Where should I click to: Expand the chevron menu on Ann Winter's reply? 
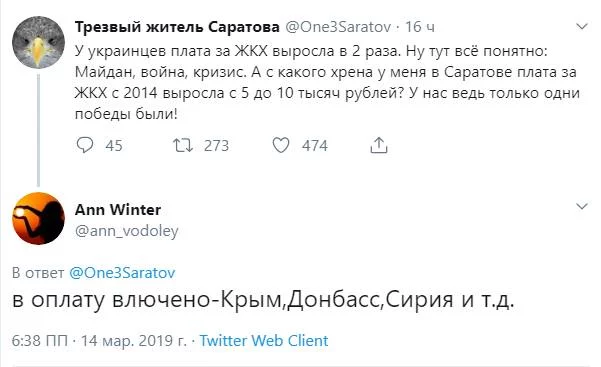click(582, 206)
